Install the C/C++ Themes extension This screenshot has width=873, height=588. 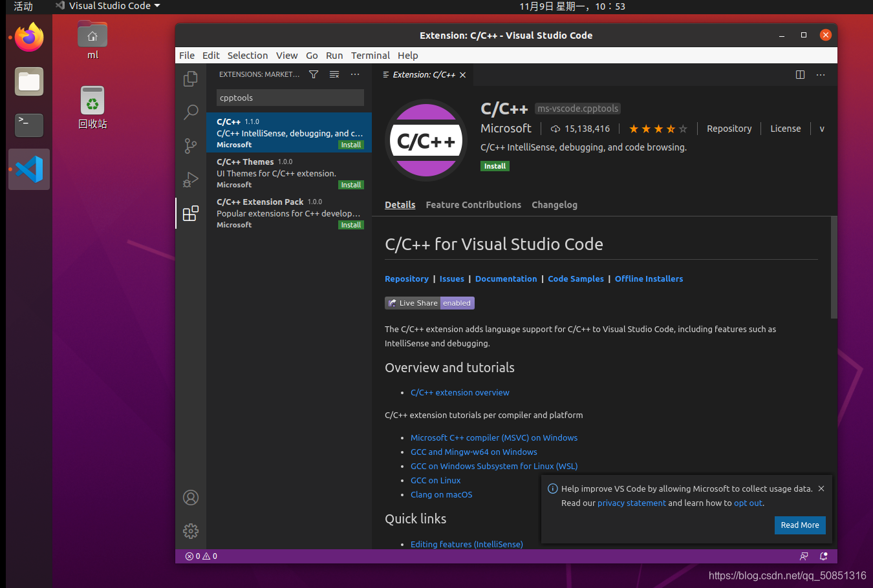351,185
